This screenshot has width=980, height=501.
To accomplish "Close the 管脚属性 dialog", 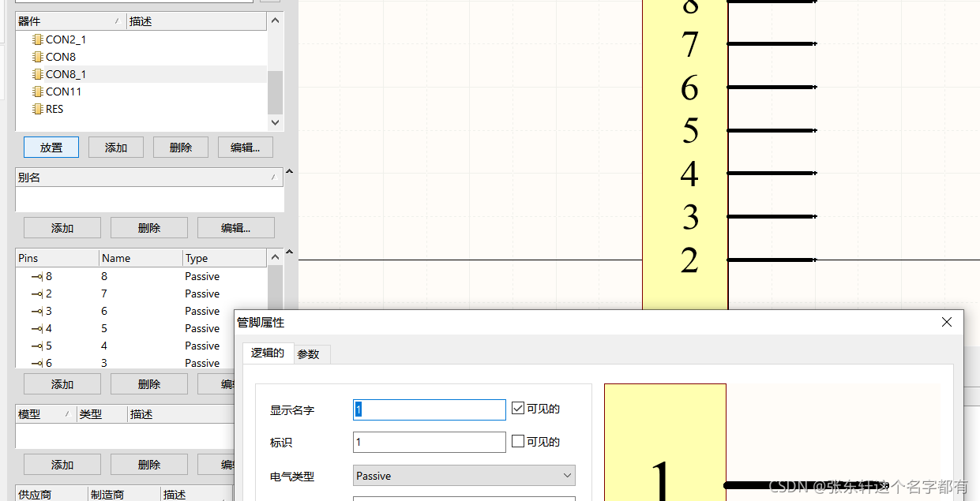I will [947, 322].
